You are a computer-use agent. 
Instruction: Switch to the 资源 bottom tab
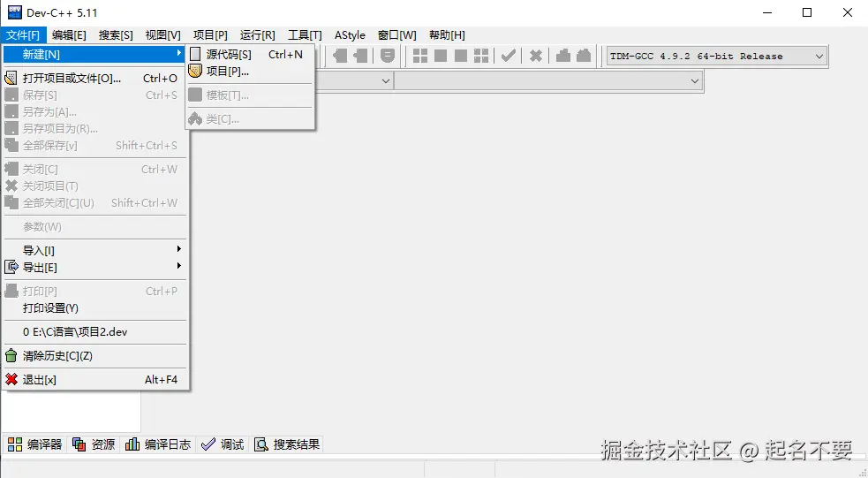[x=94, y=444]
